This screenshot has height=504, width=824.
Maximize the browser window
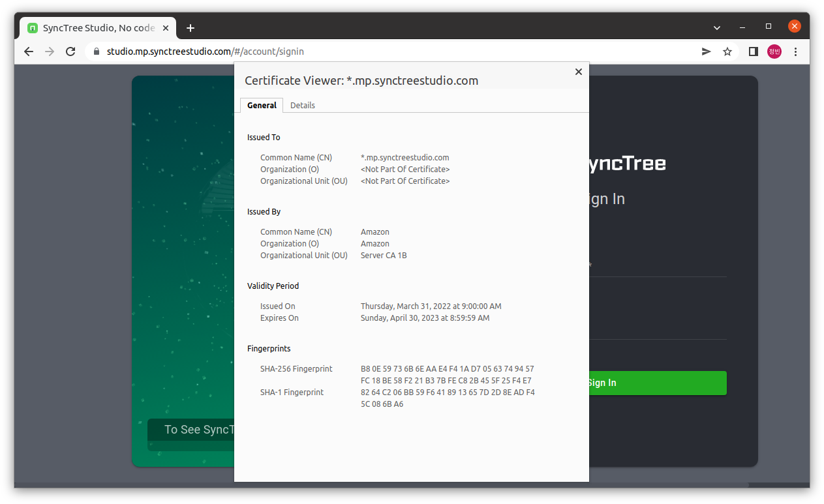pos(769,27)
